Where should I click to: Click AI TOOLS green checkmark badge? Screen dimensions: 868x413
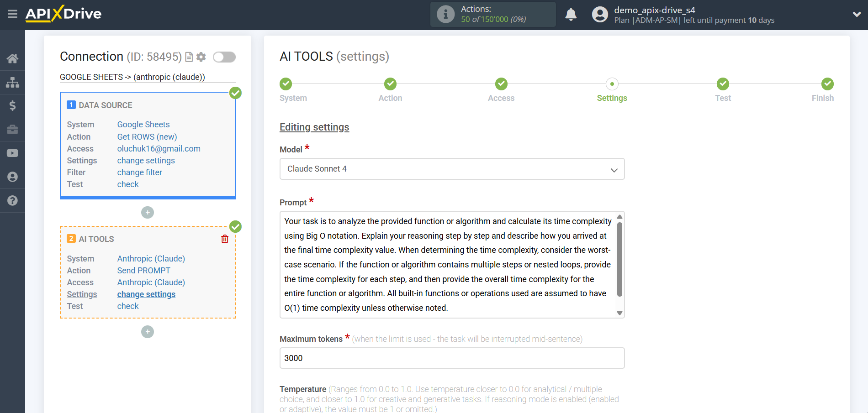point(235,227)
